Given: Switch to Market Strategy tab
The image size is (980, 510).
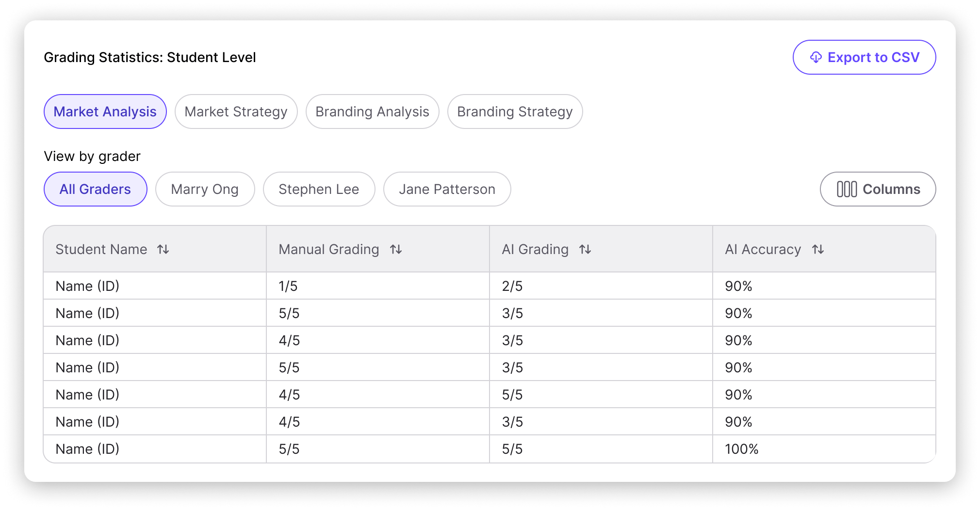Looking at the screenshot, I should (236, 112).
